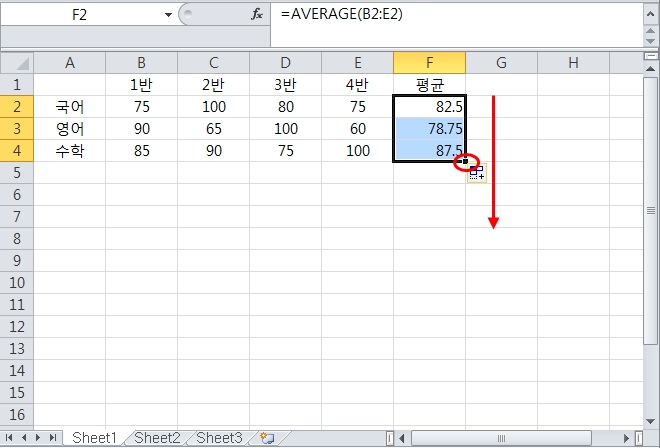The image size is (660, 448).
Task: Select column B header
Action: (x=142, y=63)
